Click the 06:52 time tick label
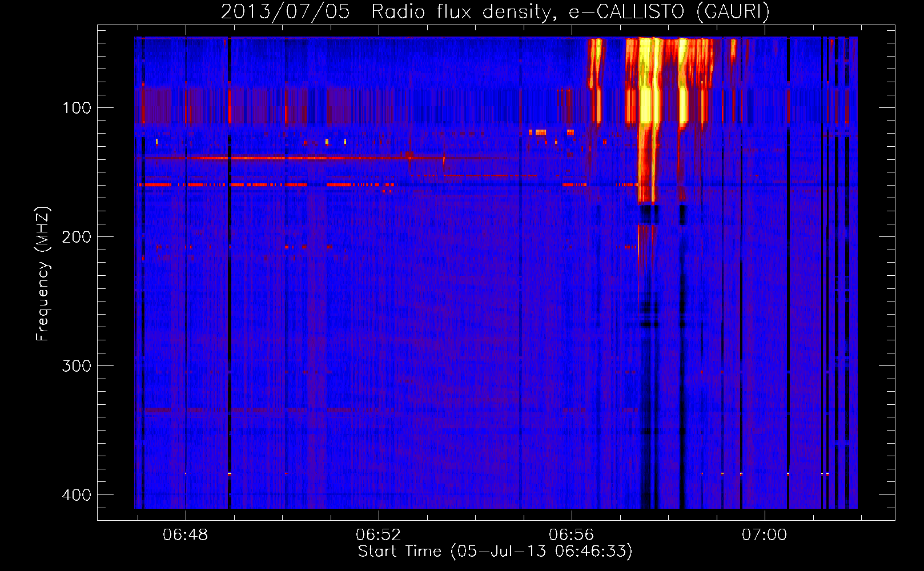The width and height of the screenshot is (924, 571). point(379,535)
